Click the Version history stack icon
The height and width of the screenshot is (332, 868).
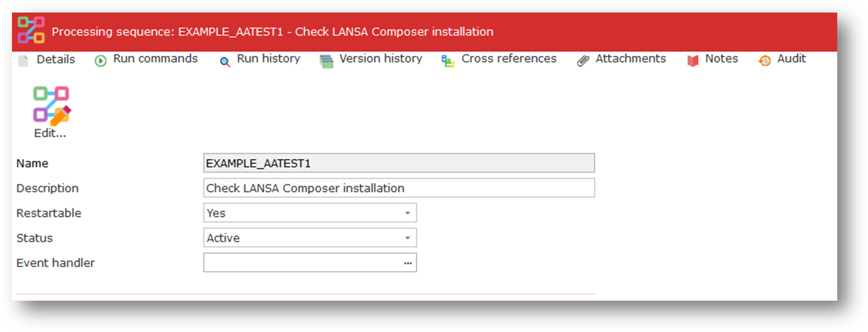(x=327, y=61)
